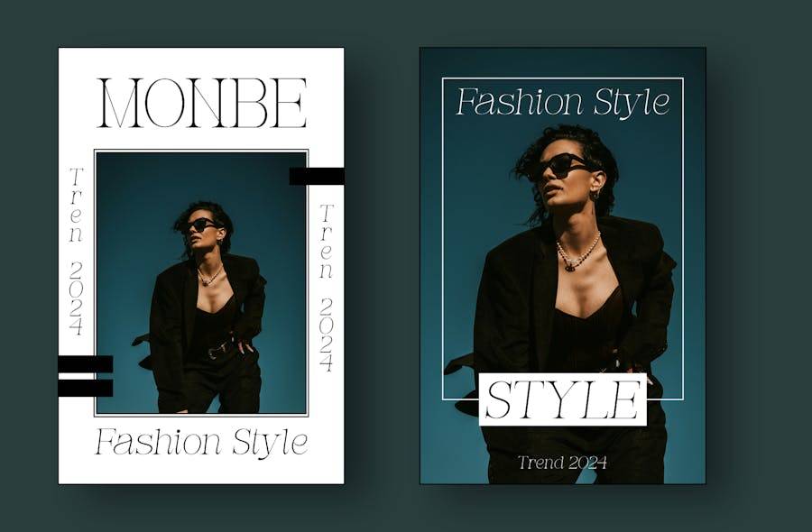Click the MONBE title on white poster
This screenshot has height=532, width=812.
click(x=202, y=103)
